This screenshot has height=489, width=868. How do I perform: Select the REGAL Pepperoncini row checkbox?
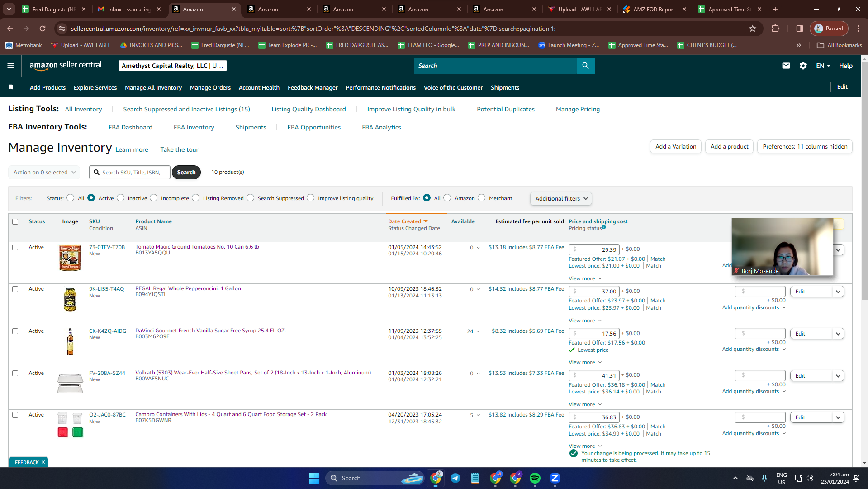(15, 289)
